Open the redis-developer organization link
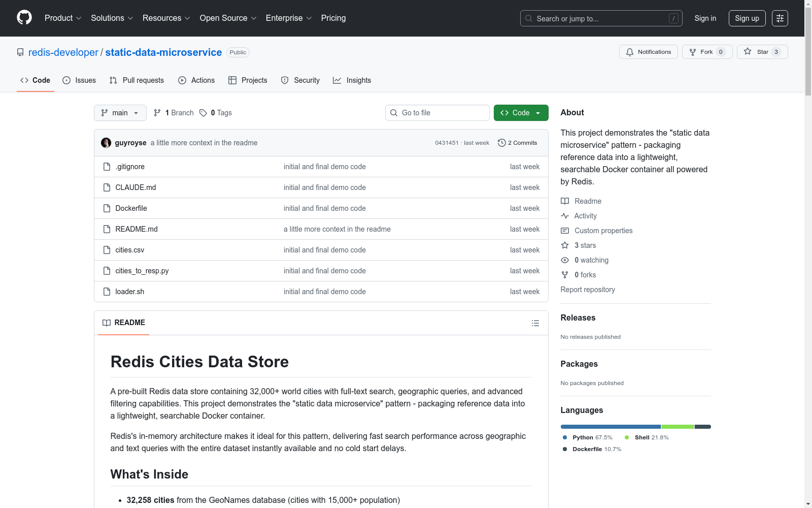 [63, 52]
